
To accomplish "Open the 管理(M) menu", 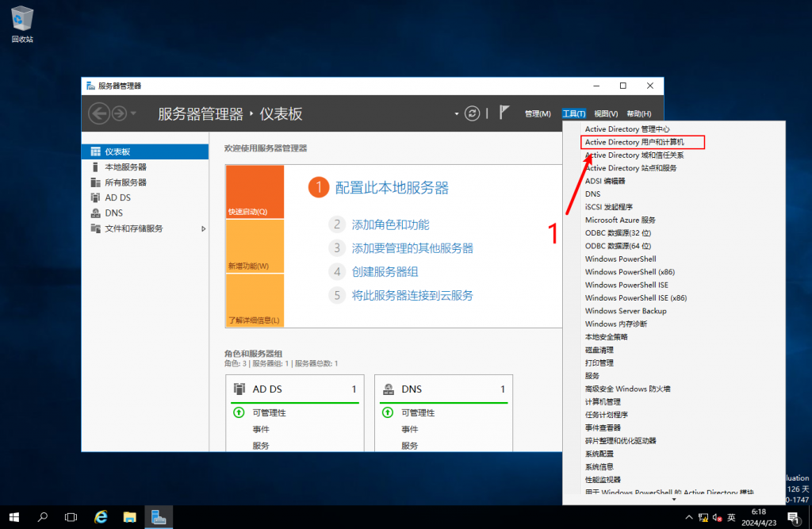I will point(537,114).
